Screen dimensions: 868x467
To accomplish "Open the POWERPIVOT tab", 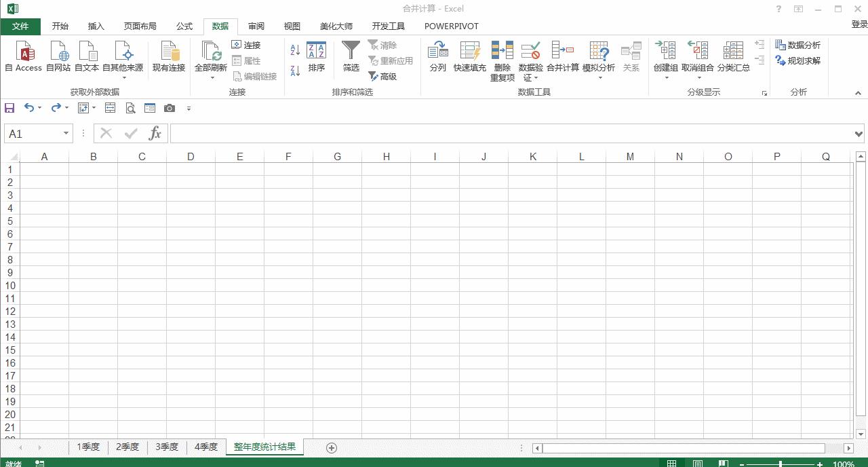I will coord(452,26).
